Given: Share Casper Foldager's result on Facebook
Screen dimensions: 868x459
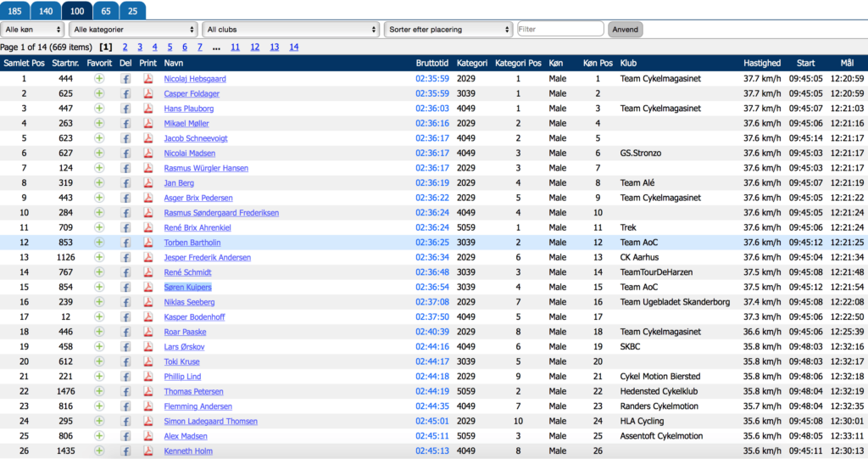Looking at the screenshot, I should tap(125, 93).
